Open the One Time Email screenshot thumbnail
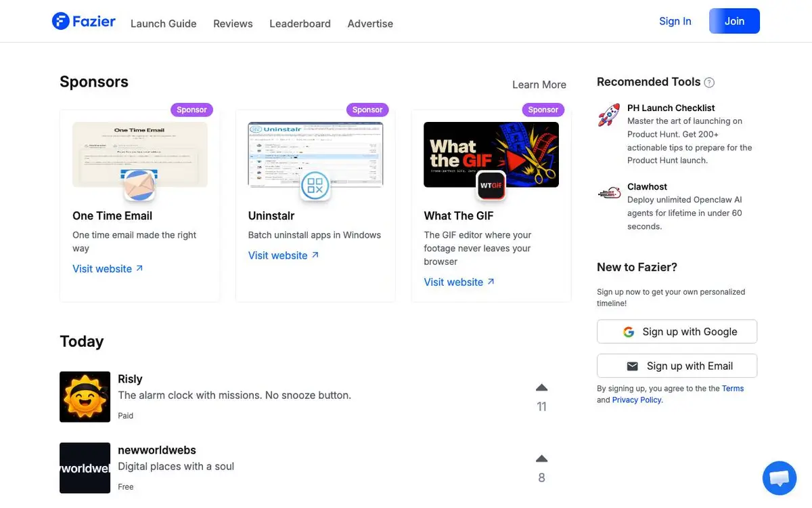 tap(140, 154)
